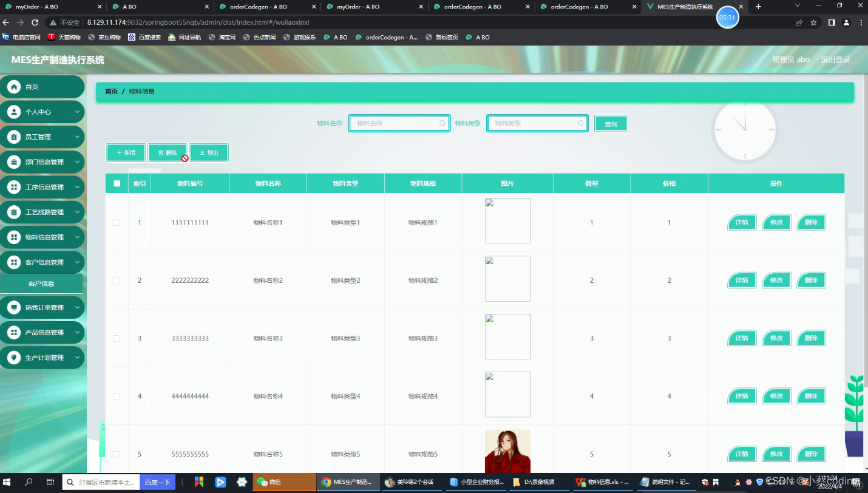This screenshot has width=868, height=493.
Task: Open 详情 for the 物料名称2 row
Action: pyautogui.click(x=741, y=280)
